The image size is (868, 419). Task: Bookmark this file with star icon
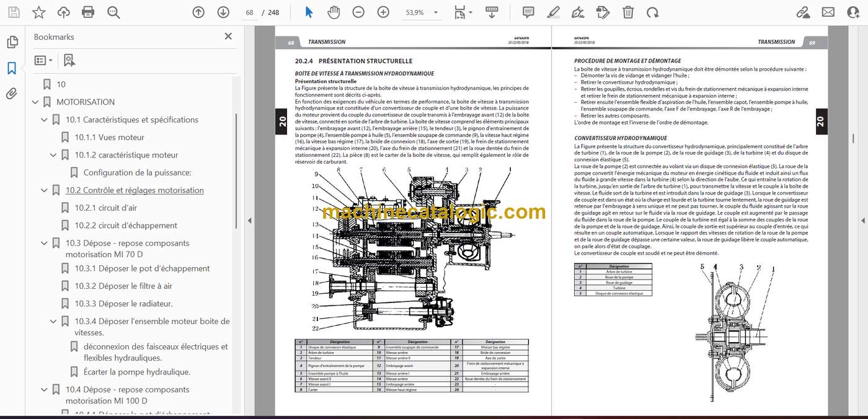pos(38,12)
